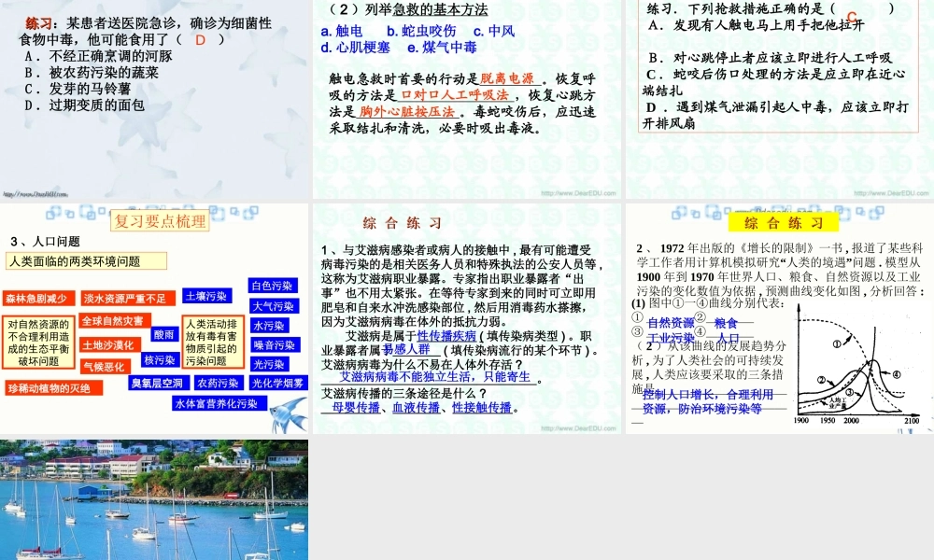934x560 pixels.
Task: Click the underlined 口对口人工呼吸法 text
Action: (x=454, y=94)
